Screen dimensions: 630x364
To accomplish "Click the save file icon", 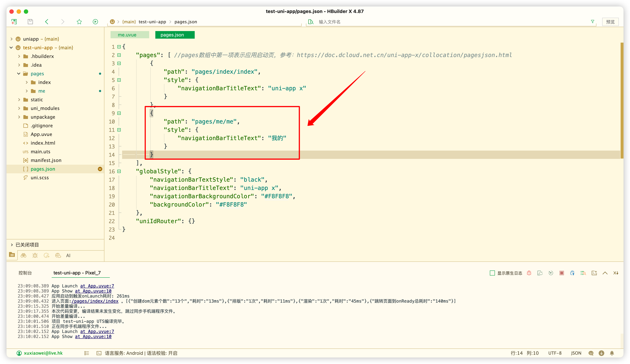I will click(30, 22).
